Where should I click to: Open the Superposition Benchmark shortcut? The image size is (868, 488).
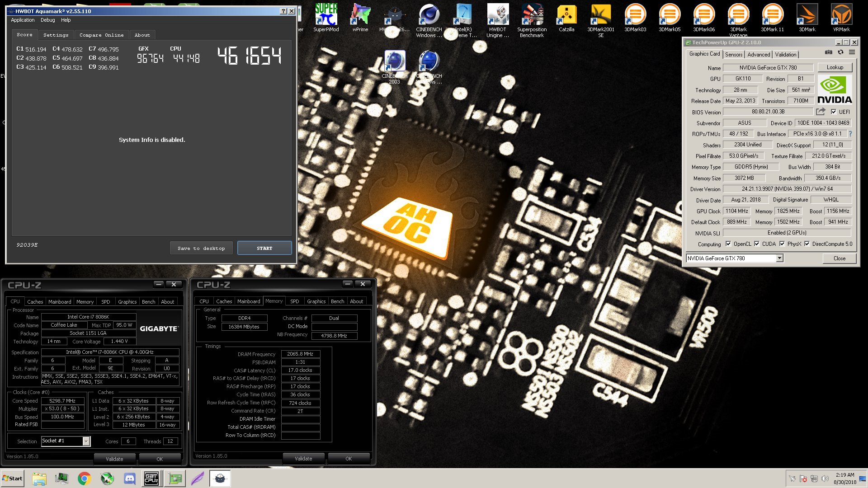click(532, 20)
